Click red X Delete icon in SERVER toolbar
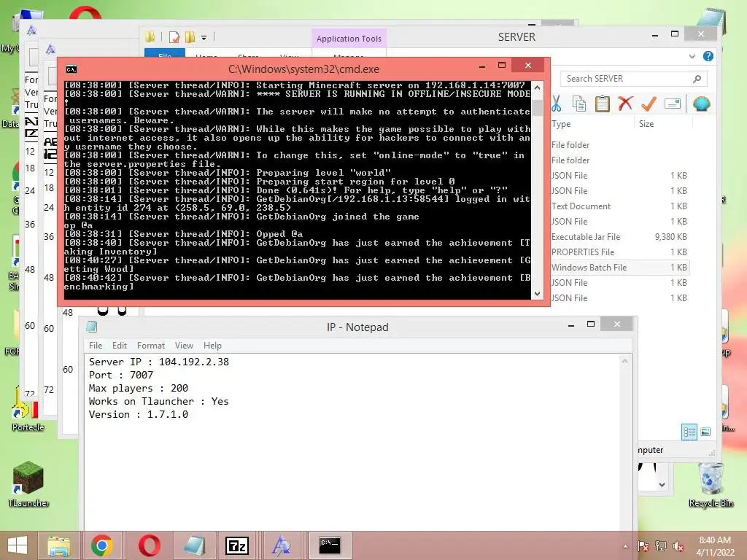 tap(625, 104)
